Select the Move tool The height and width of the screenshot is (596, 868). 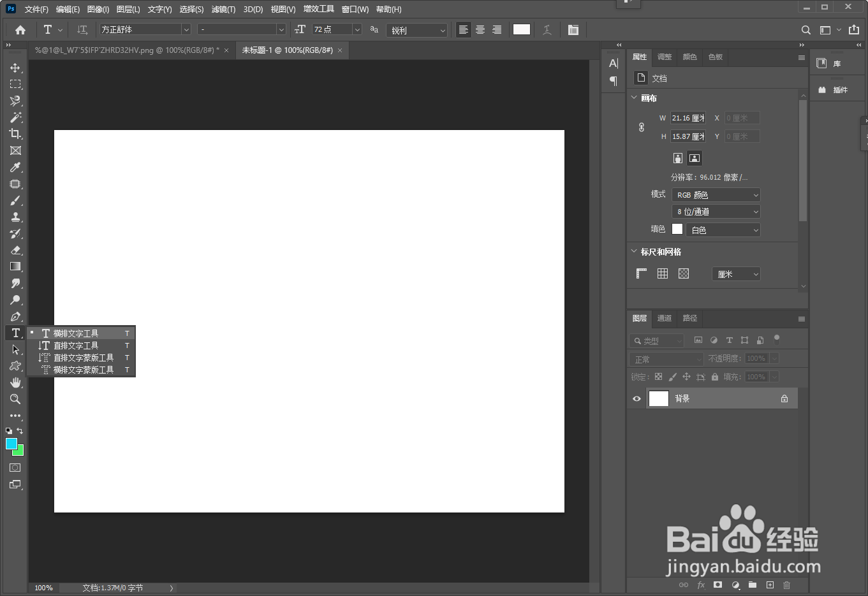point(15,68)
